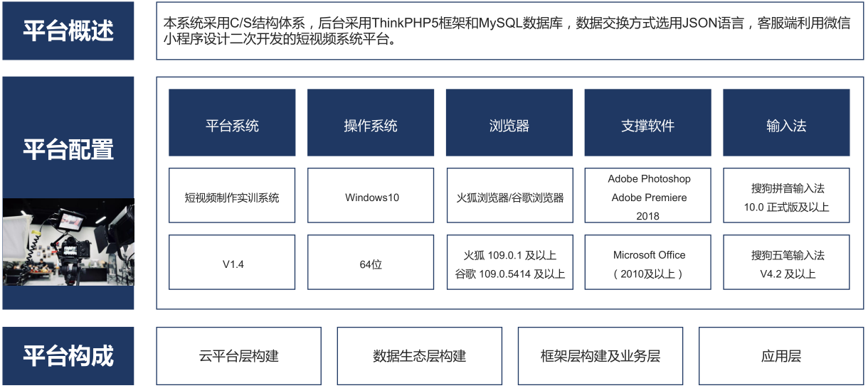Click the Microsoft Office (2010及以上) box
This screenshot has width=868, height=388.
[647, 262]
